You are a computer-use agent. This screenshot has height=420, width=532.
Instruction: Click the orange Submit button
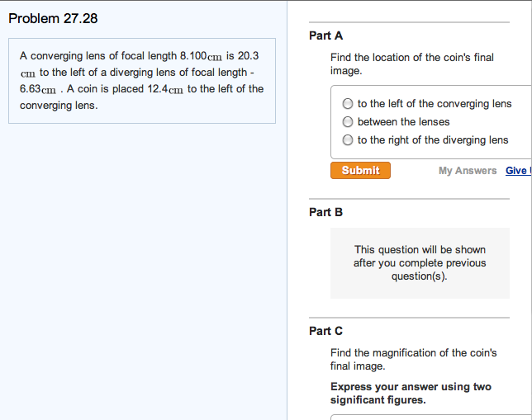(360, 170)
